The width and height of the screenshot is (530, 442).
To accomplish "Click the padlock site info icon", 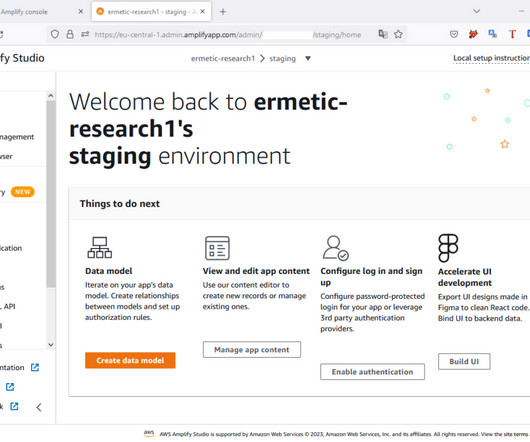I will (70, 34).
